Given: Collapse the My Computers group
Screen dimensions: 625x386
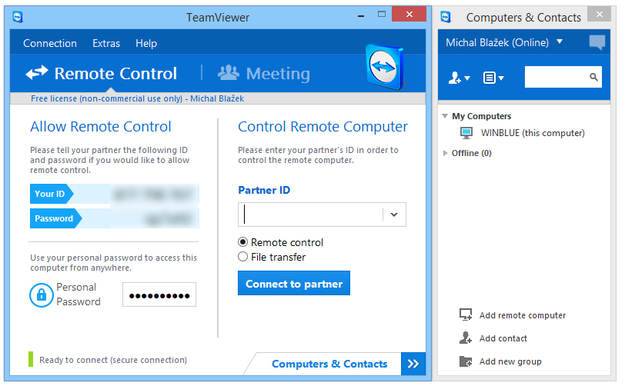Looking at the screenshot, I should coord(445,116).
